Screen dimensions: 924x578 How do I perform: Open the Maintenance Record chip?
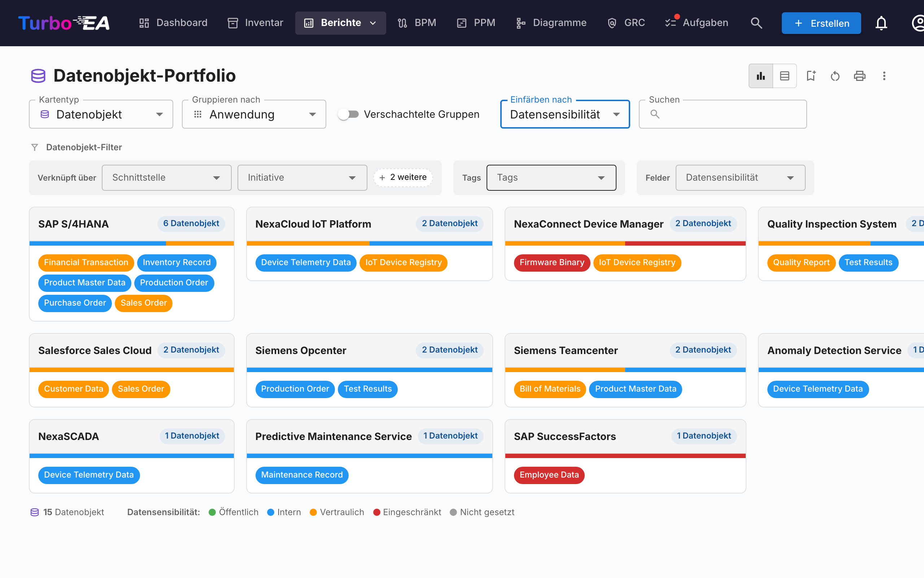tap(302, 475)
